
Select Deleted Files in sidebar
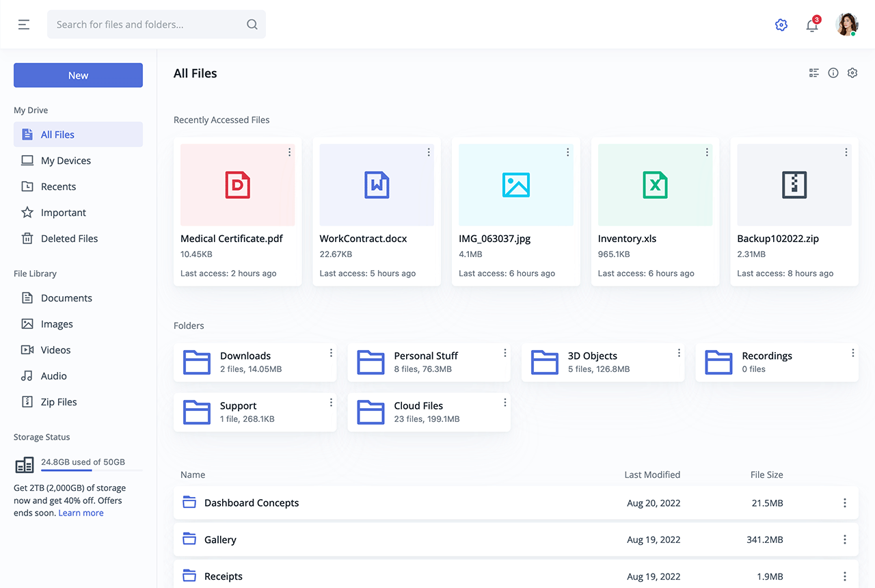(x=69, y=239)
